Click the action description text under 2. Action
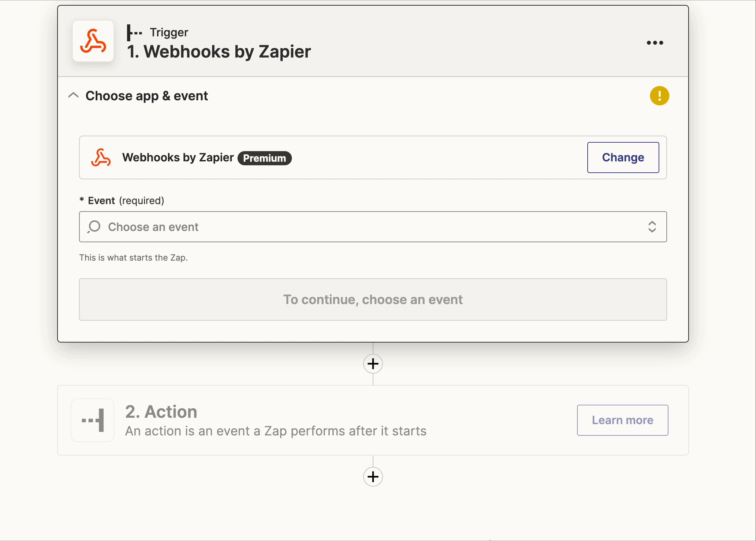 tap(276, 431)
